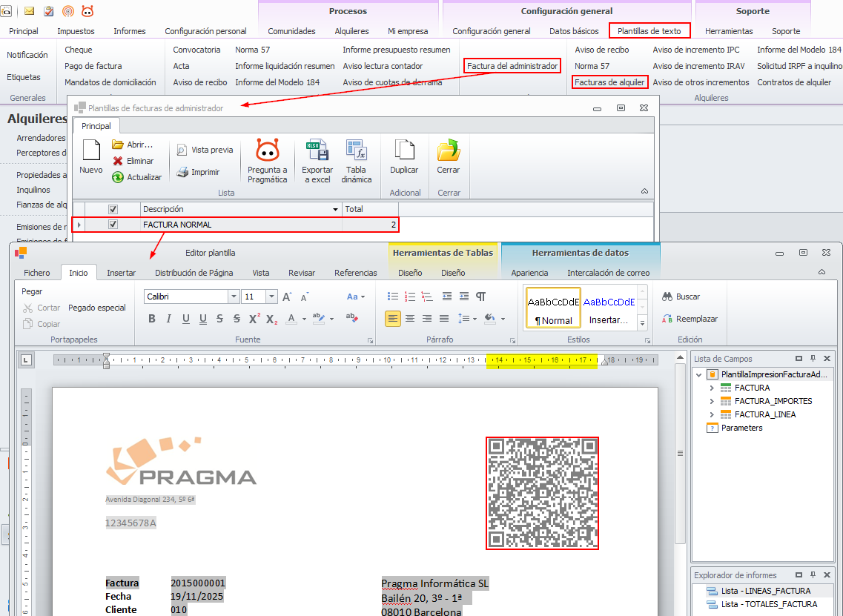The width and height of the screenshot is (843, 616).
Task: Print the template list with Imprimir
Action: [x=198, y=172]
